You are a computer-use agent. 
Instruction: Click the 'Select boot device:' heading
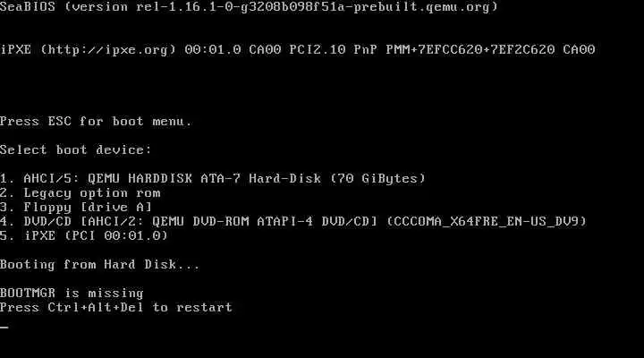pos(76,149)
